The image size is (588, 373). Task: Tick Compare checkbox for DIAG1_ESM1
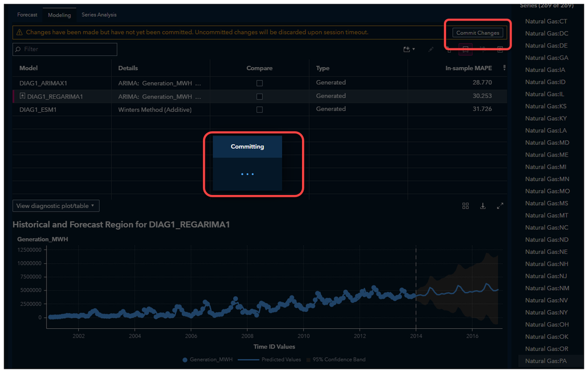click(260, 110)
